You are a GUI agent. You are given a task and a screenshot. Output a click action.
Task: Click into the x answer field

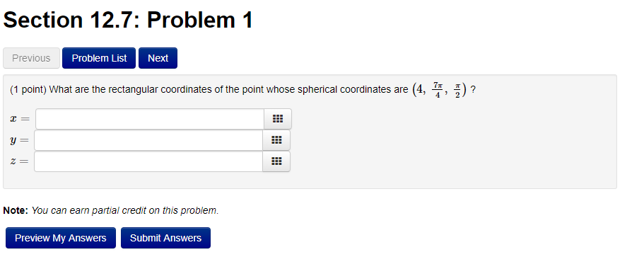(150, 119)
